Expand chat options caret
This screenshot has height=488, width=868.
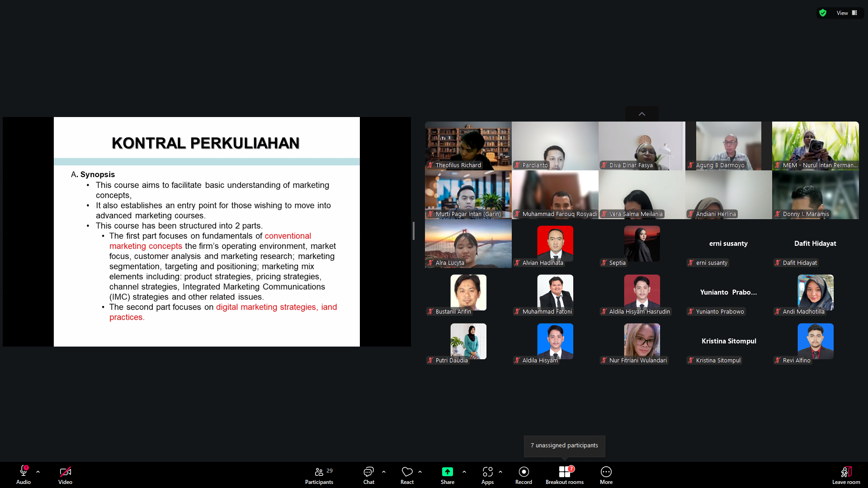click(384, 472)
